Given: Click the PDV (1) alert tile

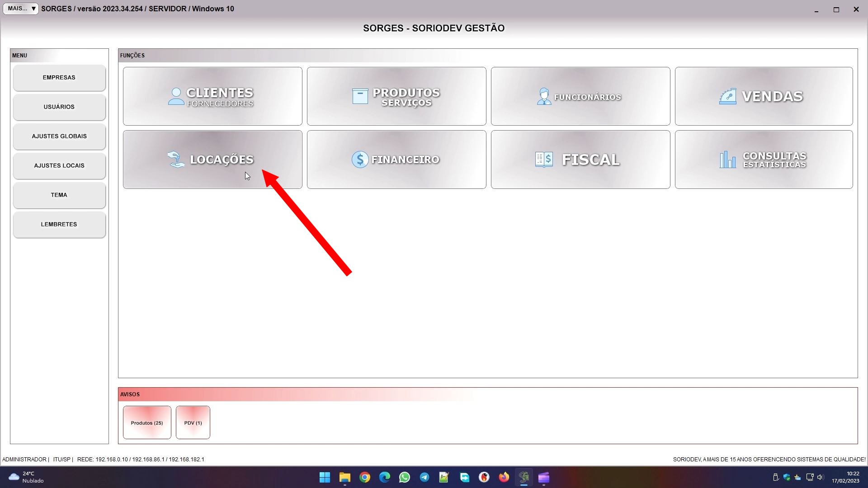Looking at the screenshot, I should 193,423.
